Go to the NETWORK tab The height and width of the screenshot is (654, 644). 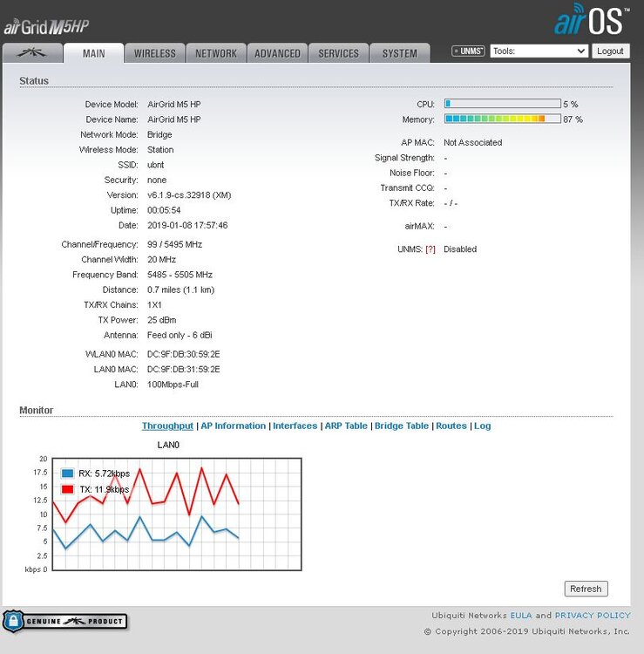pos(215,53)
